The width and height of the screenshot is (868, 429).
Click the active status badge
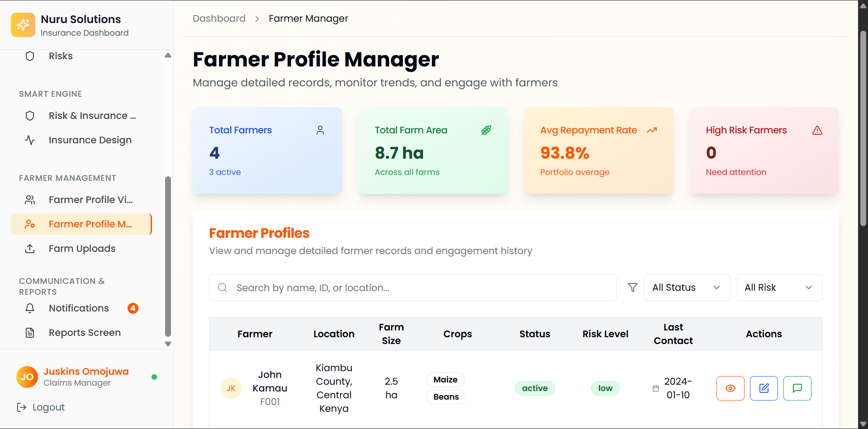pyautogui.click(x=535, y=388)
